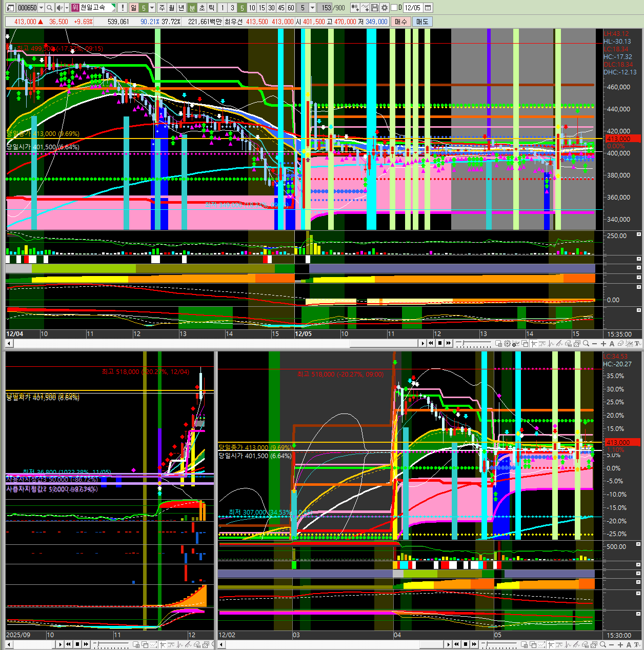Click the plus zoom-in icon in bottom-right chart toolbar

620,644
